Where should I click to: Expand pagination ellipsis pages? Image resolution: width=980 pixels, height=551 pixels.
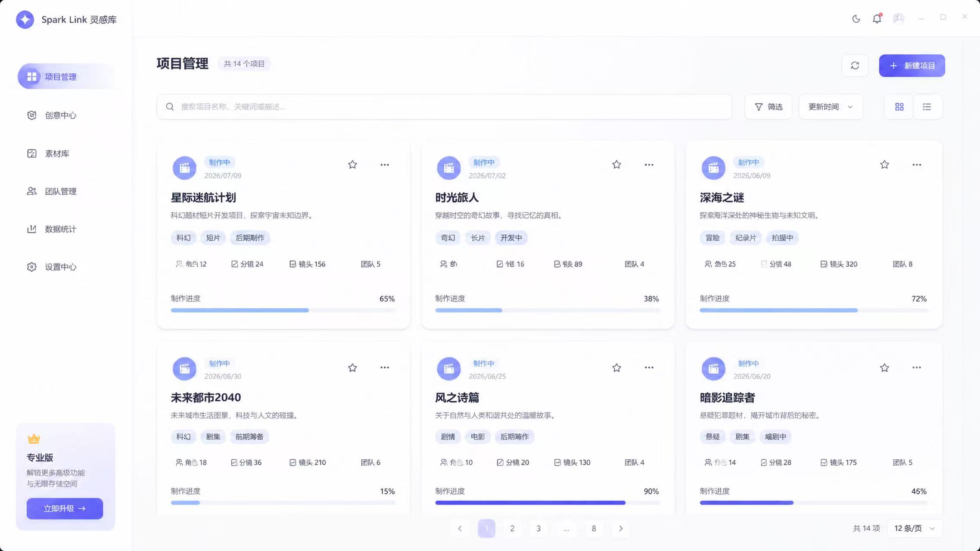coord(566,529)
